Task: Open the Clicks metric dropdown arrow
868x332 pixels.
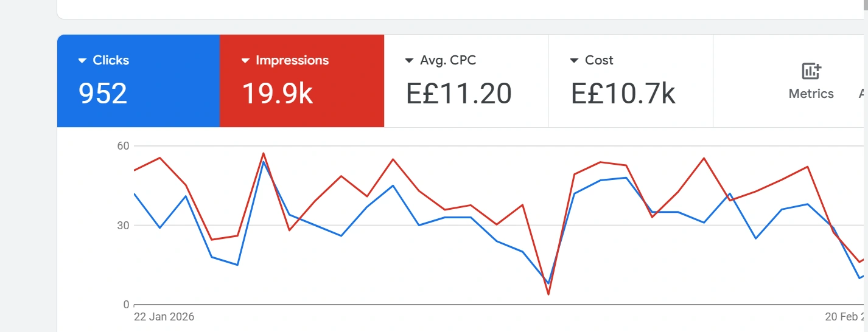Action: click(x=82, y=61)
